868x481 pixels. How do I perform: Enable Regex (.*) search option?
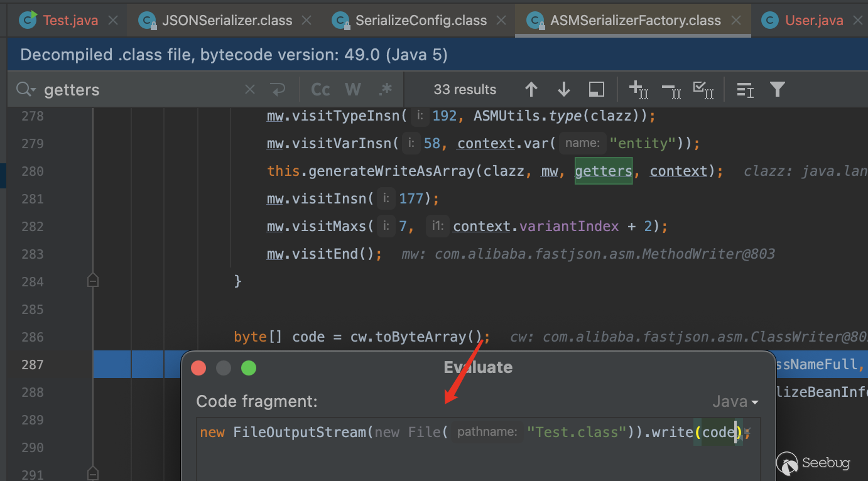tap(385, 90)
